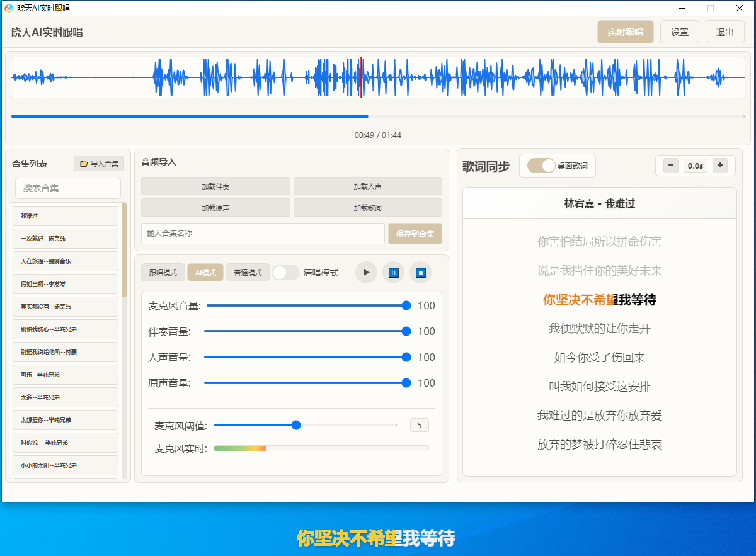Stop playback with the stop icon
This screenshot has width=756, height=556.
coord(421,273)
